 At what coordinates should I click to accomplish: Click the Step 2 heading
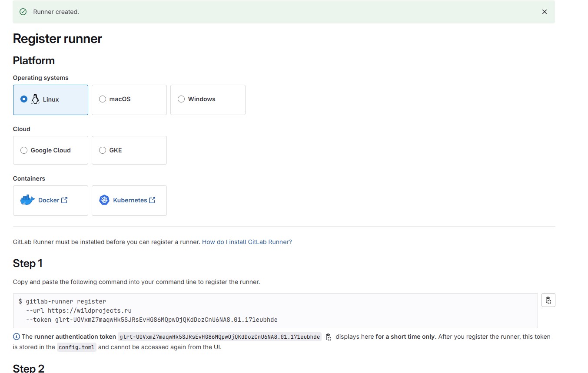(29, 369)
